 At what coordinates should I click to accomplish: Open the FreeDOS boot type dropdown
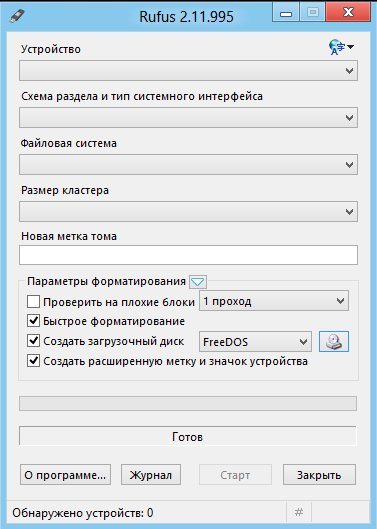tap(255, 342)
